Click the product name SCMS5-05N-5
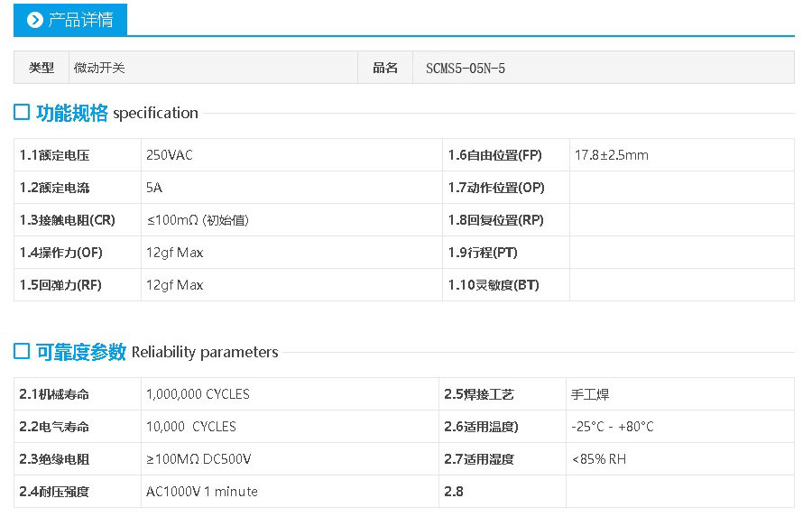The height and width of the screenshot is (526, 812). (x=465, y=68)
